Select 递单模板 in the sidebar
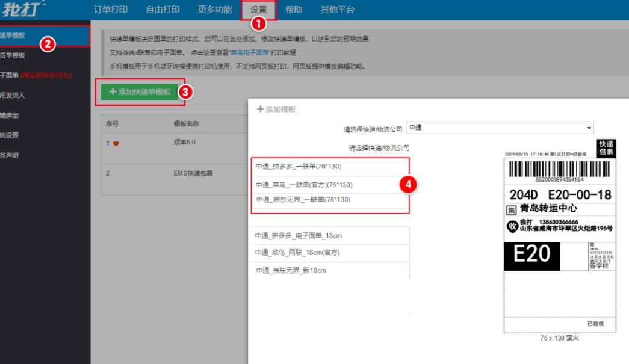629x364 pixels. click(x=45, y=35)
